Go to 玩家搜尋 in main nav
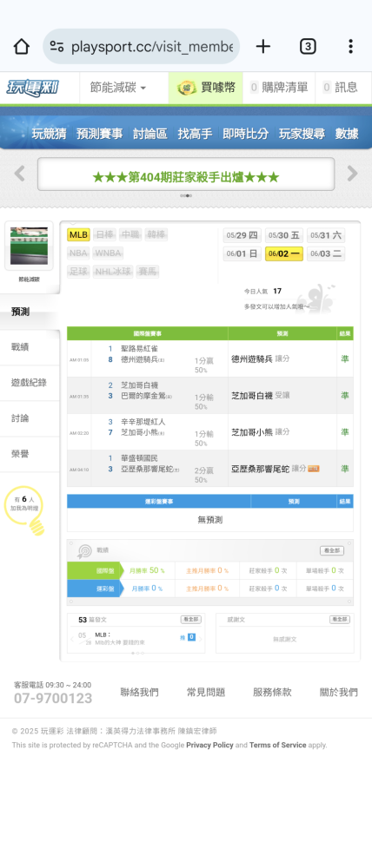This screenshot has height=868, width=372. point(302,134)
